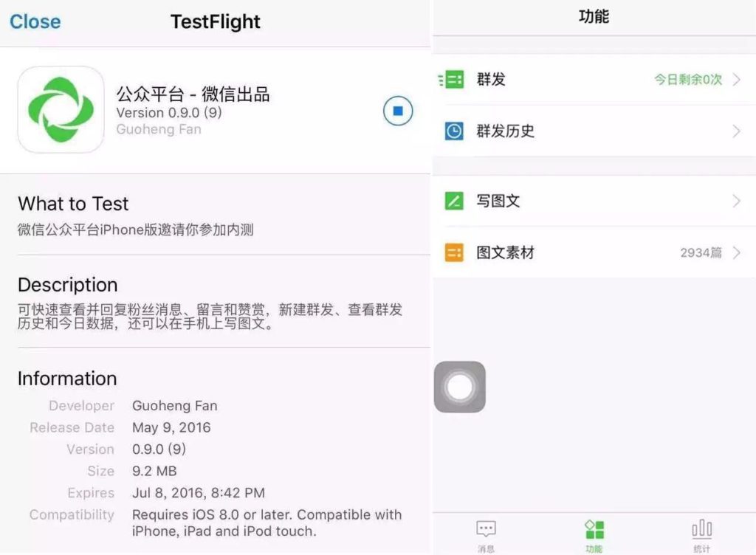The image size is (756, 555).
Task: Open 写图文 using its chevron arrow
Action: coord(736,201)
